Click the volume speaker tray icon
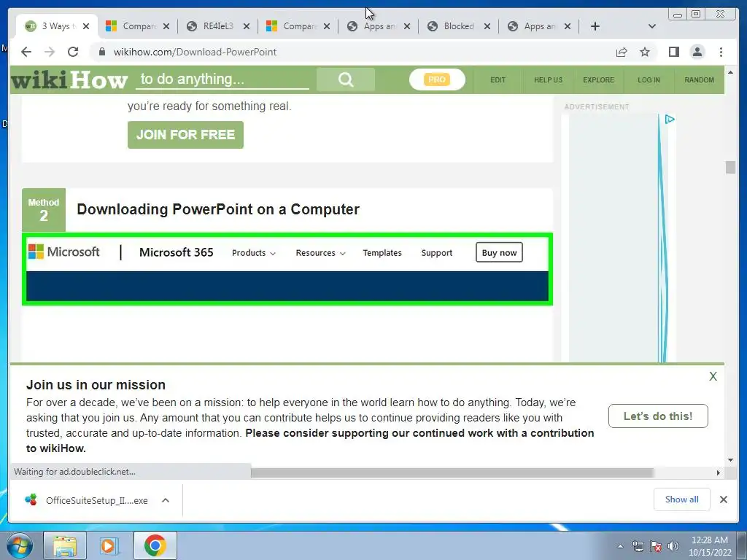Image resolution: width=747 pixels, height=560 pixels. click(x=673, y=546)
